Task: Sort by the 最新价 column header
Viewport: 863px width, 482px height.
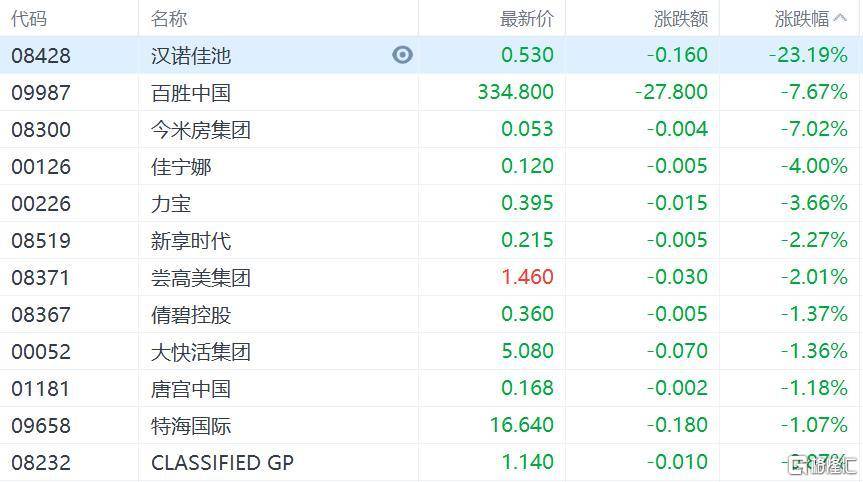Action: coord(526,18)
